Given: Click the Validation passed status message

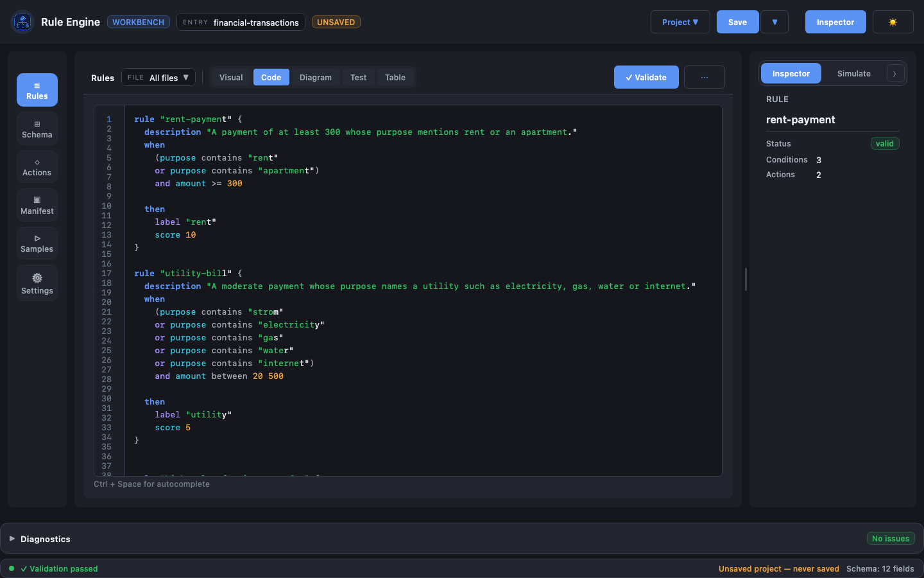Looking at the screenshot, I should coord(59,569).
